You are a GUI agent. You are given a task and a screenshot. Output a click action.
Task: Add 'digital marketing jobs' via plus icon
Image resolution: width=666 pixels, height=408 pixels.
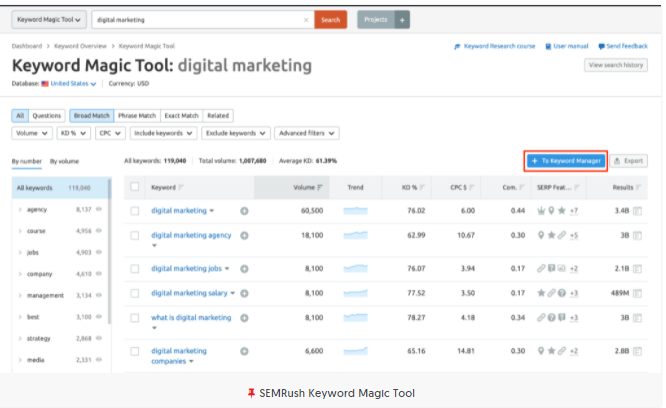[x=244, y=269]
